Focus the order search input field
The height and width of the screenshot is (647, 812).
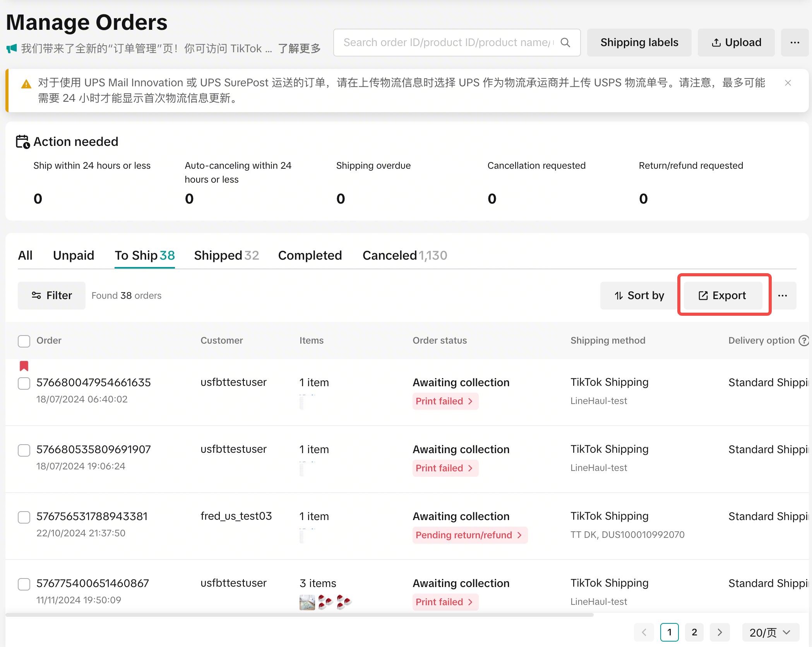(x=445, y=43)
